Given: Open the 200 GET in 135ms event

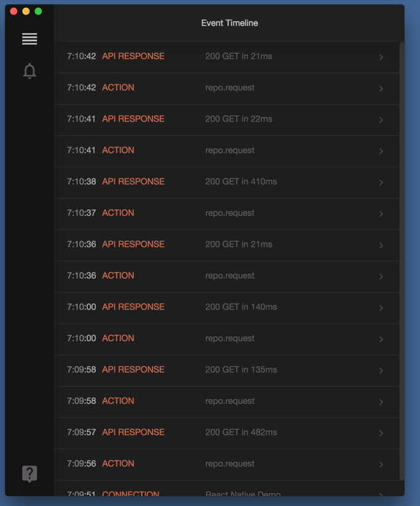Looking at the screenshot, I should pyautogui.click(x=241, y=370).
